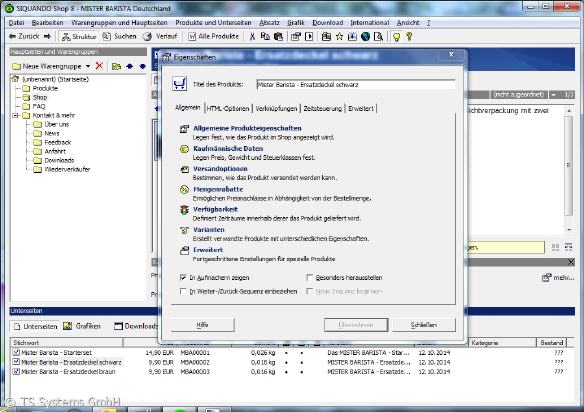Image resolution: width=584 pixels, height=412 pixels.
Task: Open dropdown next to (nicht zugeordnet)
Action: click(x=554, y=95)
